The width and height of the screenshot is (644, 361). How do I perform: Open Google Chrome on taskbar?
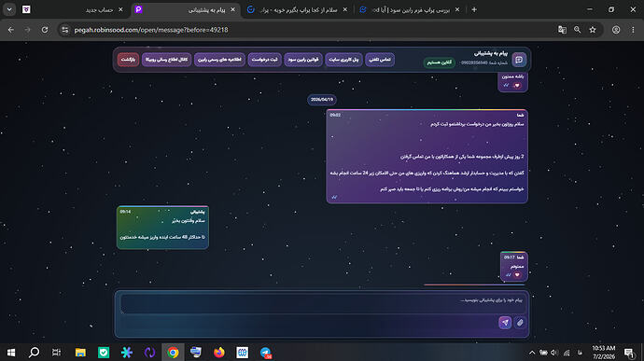173,353
